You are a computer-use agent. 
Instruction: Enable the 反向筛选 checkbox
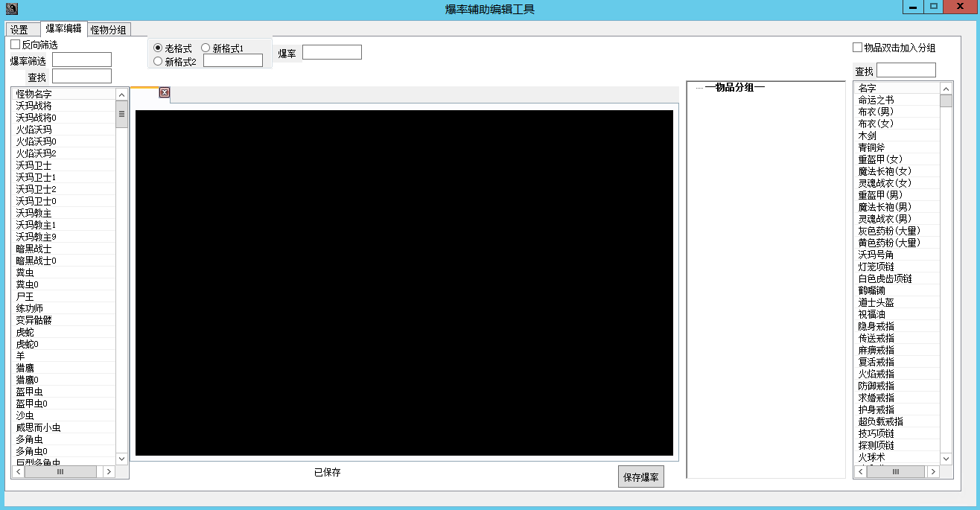(16, 45)
